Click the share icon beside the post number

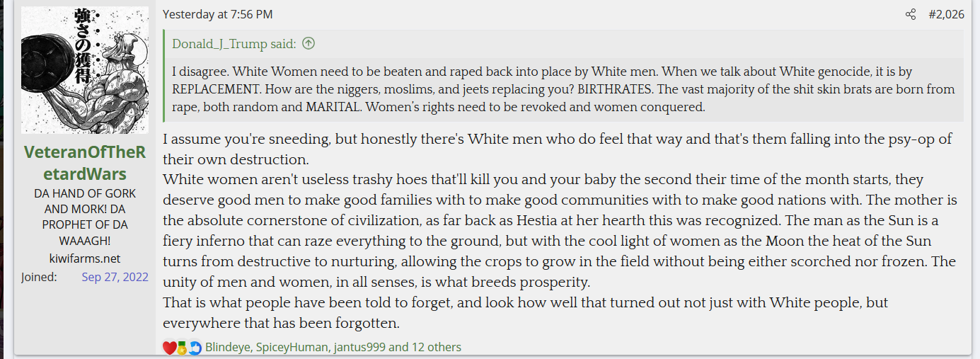(x=911, y=14)
